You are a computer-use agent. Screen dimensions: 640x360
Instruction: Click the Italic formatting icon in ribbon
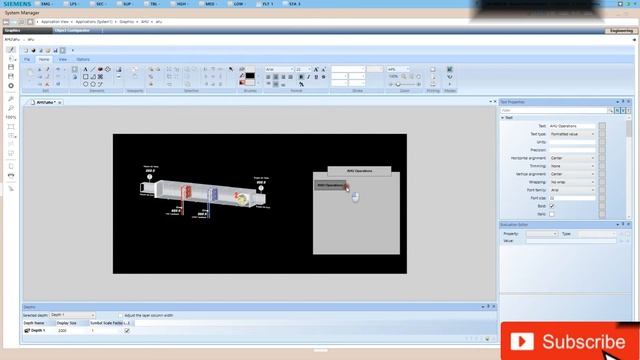click(x=309, y=77)
